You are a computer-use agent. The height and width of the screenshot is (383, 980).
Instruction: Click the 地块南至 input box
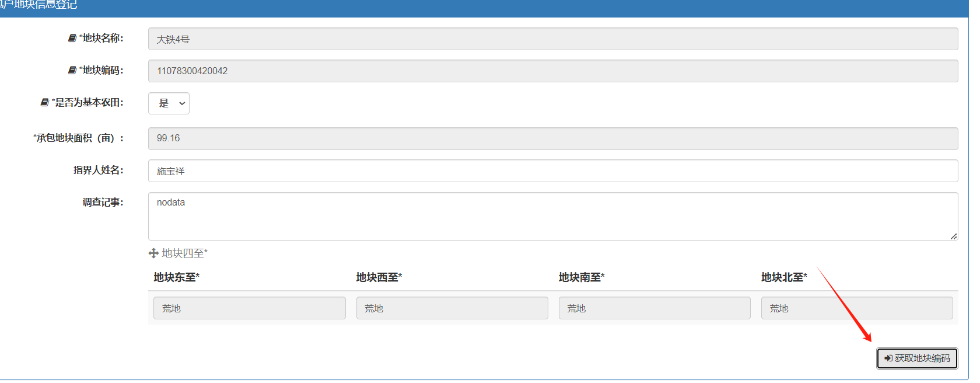[x=654, y=308]
